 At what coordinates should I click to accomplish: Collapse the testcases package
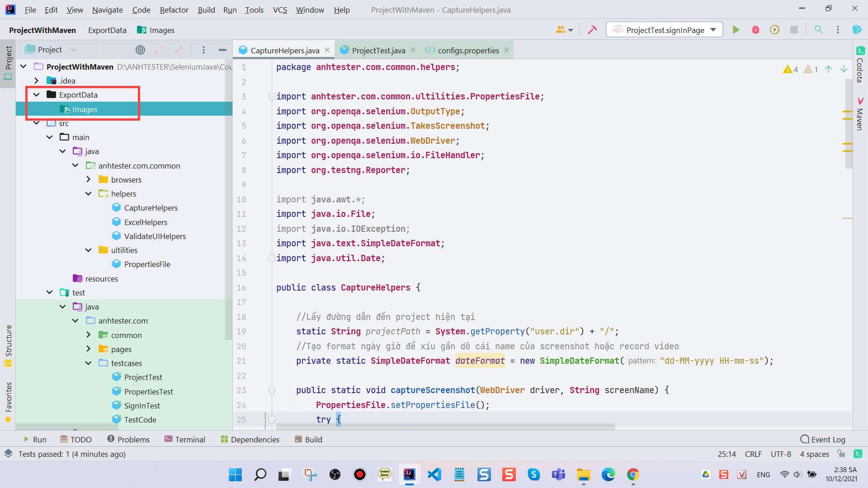click(89, 363)
